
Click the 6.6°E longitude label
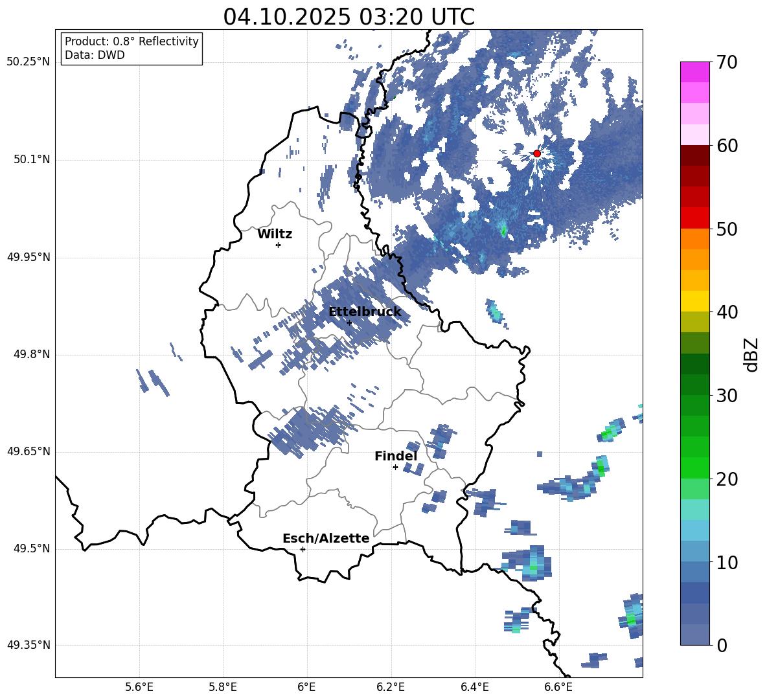(x=558, y=687)
